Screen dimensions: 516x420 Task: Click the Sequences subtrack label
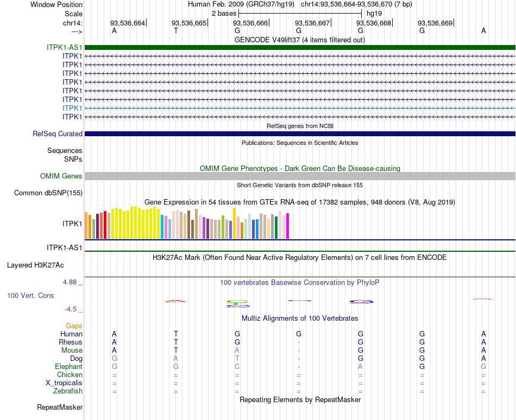tap(65, 150)
